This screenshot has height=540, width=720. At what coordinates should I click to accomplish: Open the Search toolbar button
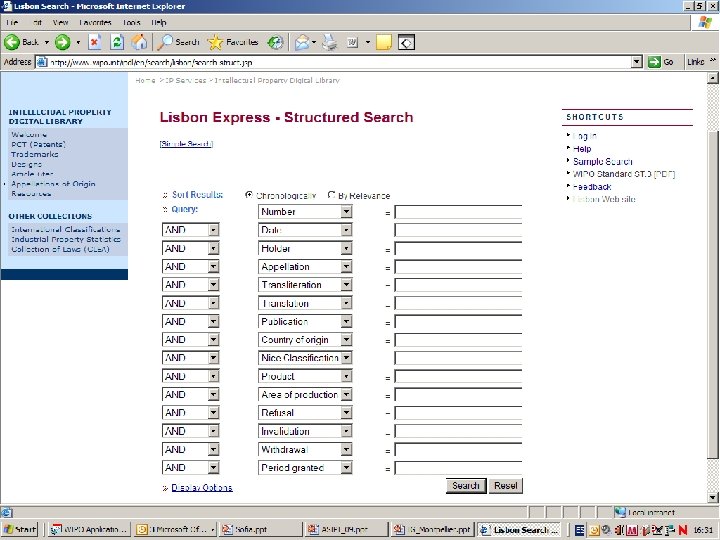178,42
